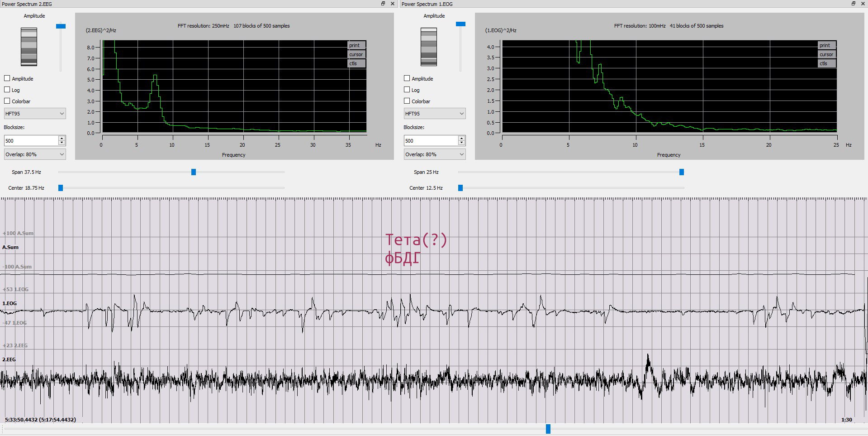Open Overlap 80% dropdown in EEG panel
The width and height of the screenshot is (868, 436).
coord(35,154)
